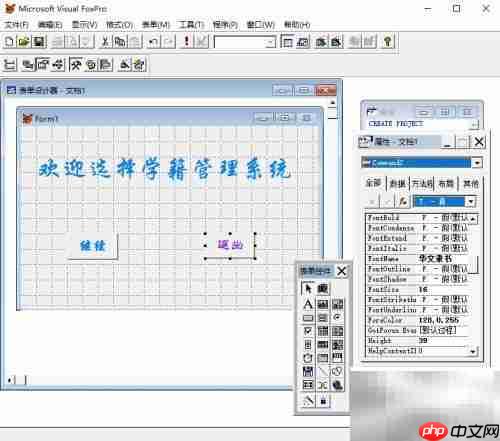This screenshot has height=441, width=500.
Task: Select the pointer tool in Form Controls
Action: click(308, 288)
